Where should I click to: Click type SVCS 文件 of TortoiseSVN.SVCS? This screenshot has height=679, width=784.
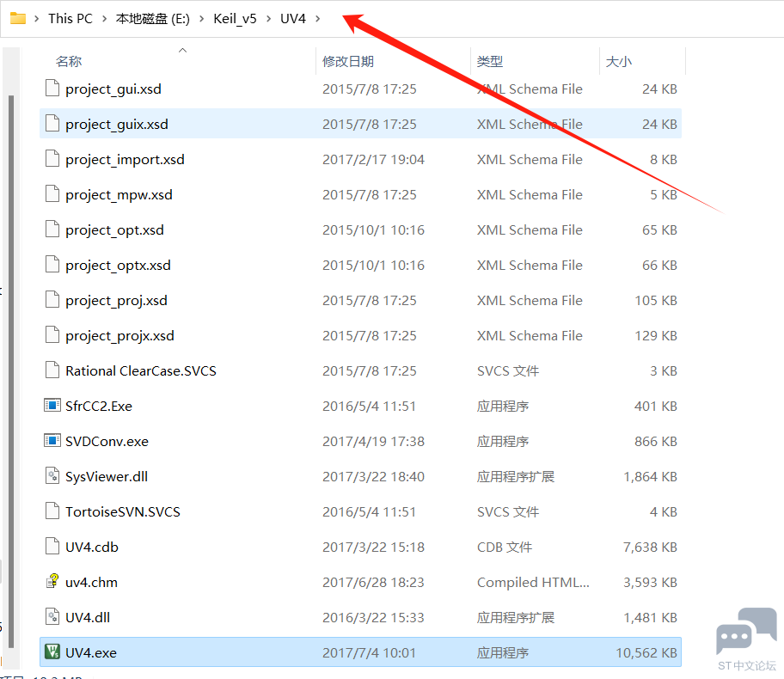click(x=508, y=512)
